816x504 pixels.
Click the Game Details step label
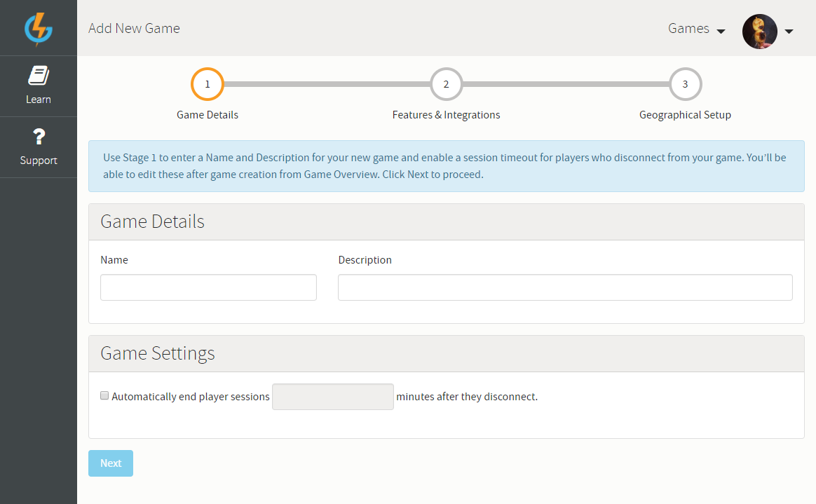click(207, 115)
